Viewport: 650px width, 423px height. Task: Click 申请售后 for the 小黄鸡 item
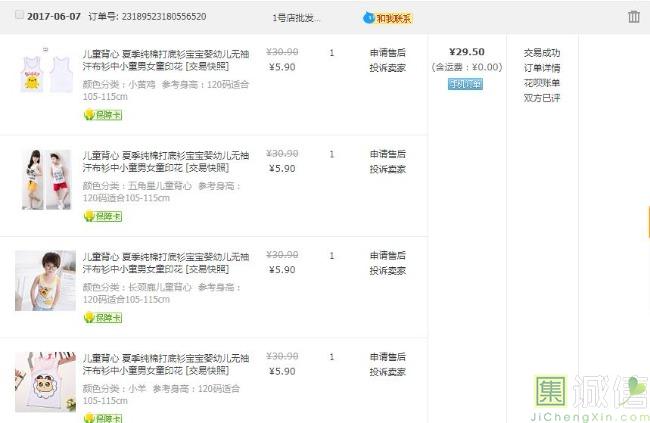(387, 53)
